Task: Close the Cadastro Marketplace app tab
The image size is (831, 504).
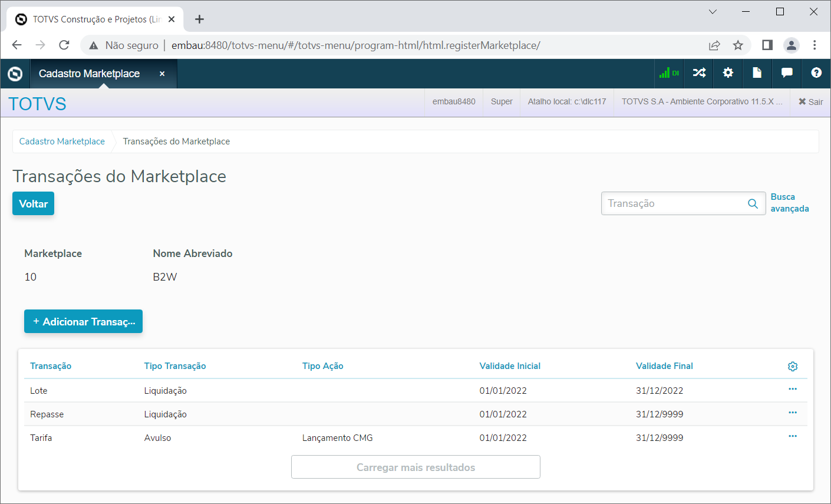Action: click(x=162, y=74)
